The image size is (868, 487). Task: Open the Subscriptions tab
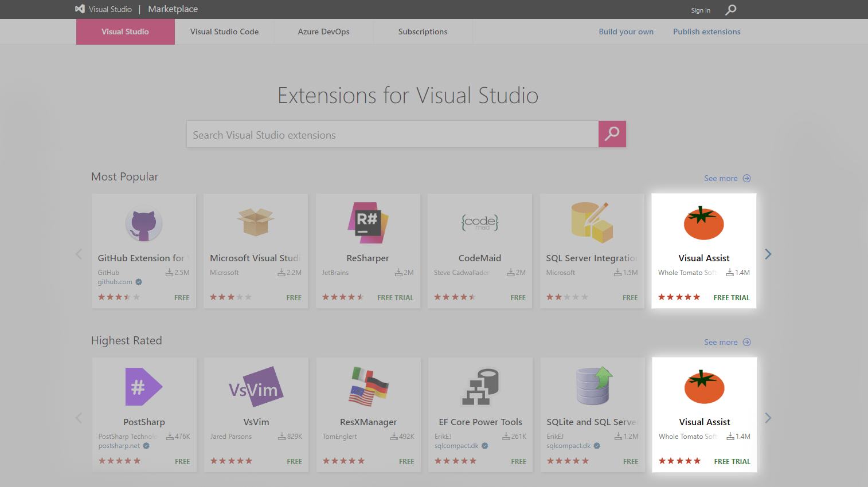tap(423, 32)
